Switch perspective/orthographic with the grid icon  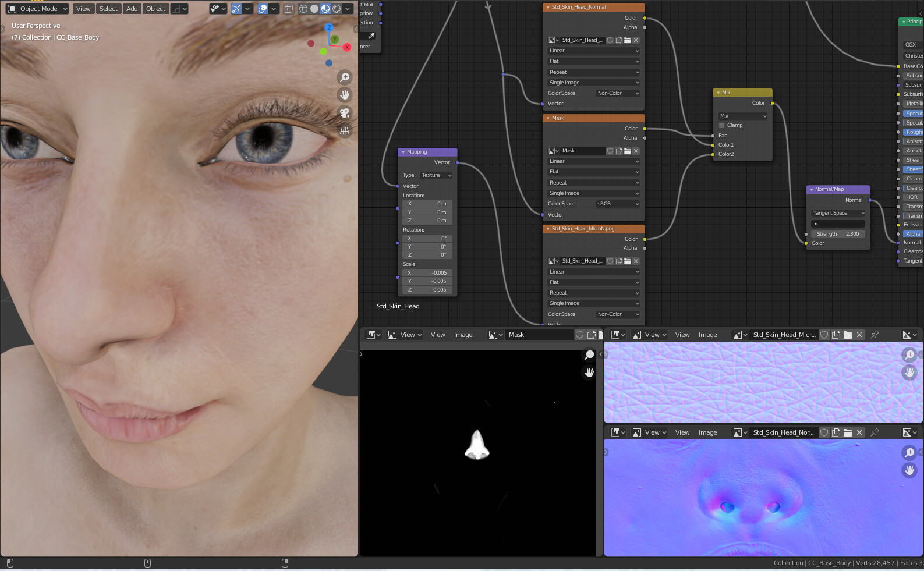(345, 131)
